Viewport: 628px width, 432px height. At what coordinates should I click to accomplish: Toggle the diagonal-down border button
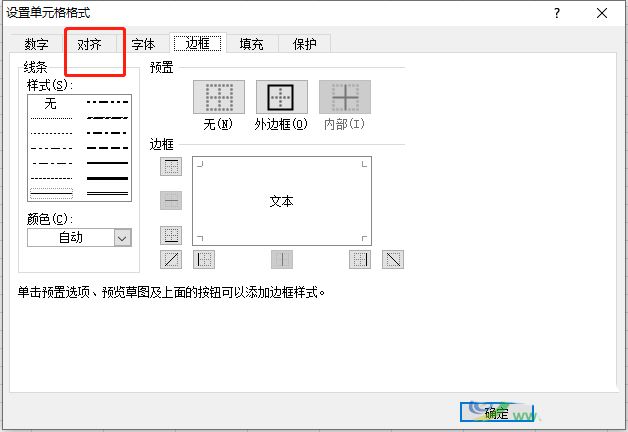pos(393,259)
